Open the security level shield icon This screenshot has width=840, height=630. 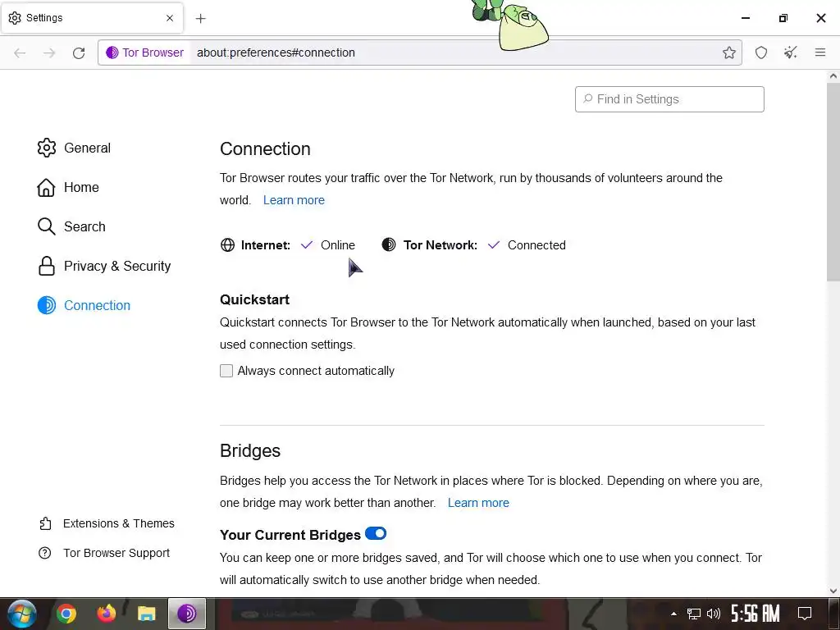[761, 52]
